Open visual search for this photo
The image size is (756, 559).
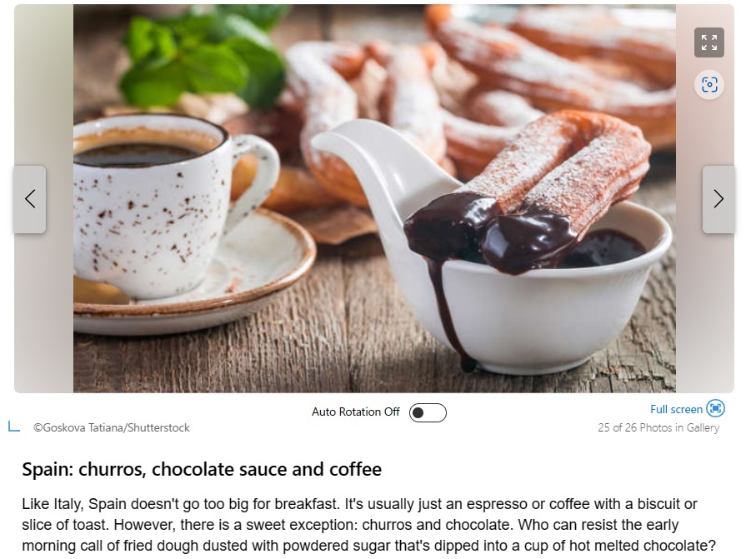pyautogui.click(x=708, y=85)
